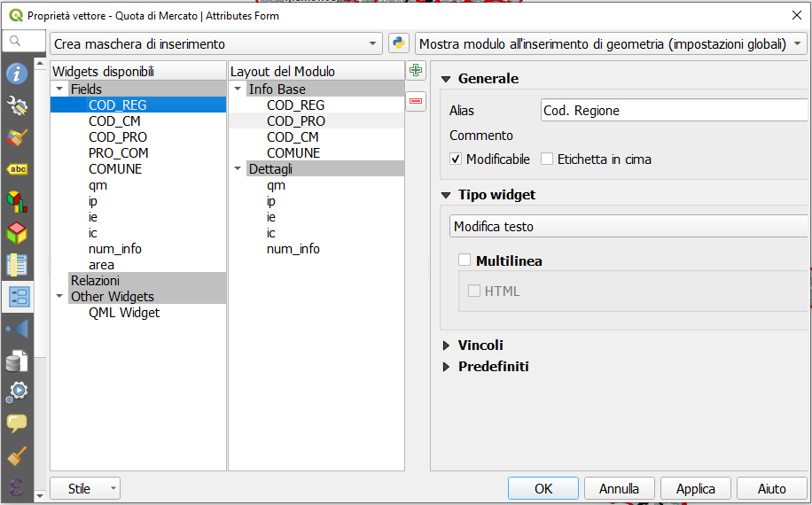Toggle the HTML checkbox

point(474,291)
